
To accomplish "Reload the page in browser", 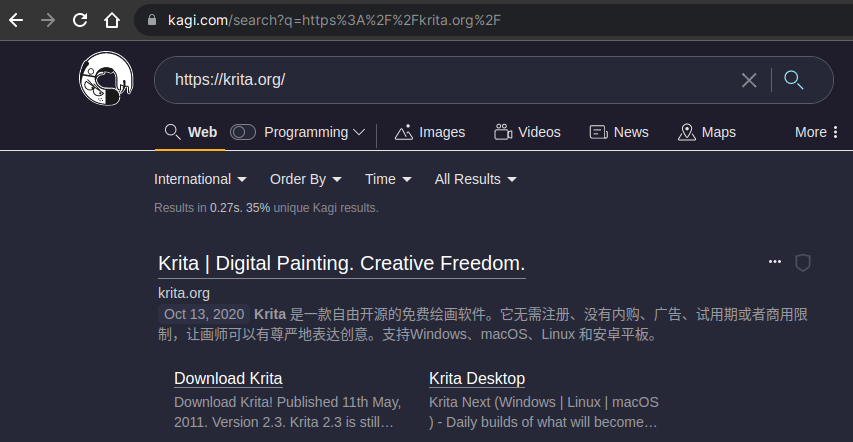I will [x=80, y=20].
